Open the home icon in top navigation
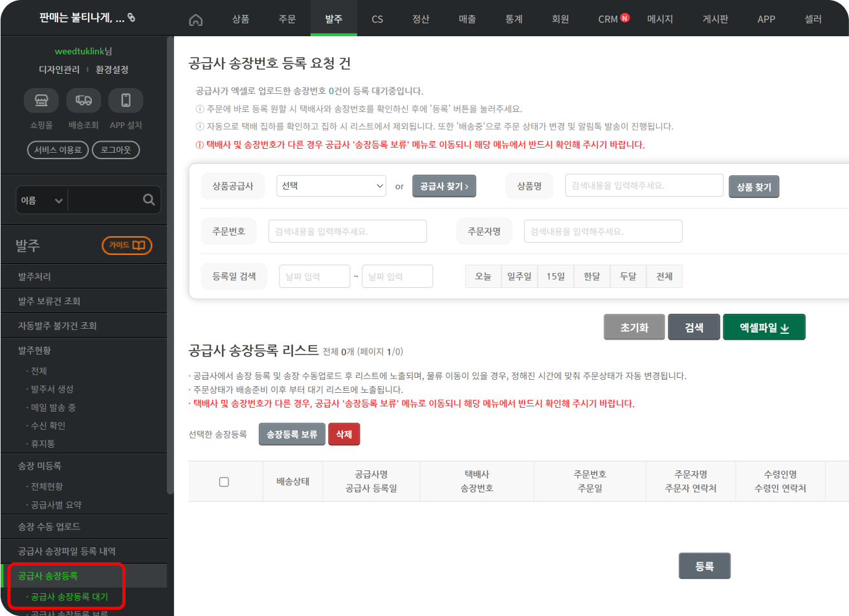Viewport: 849px width, 616px height. (x=195, y=20)
